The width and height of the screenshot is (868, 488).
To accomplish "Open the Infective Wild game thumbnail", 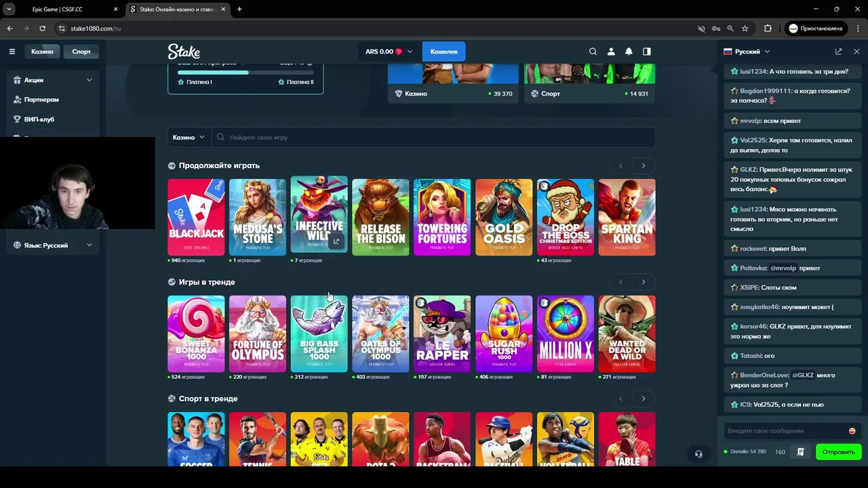I will point(319,214).
